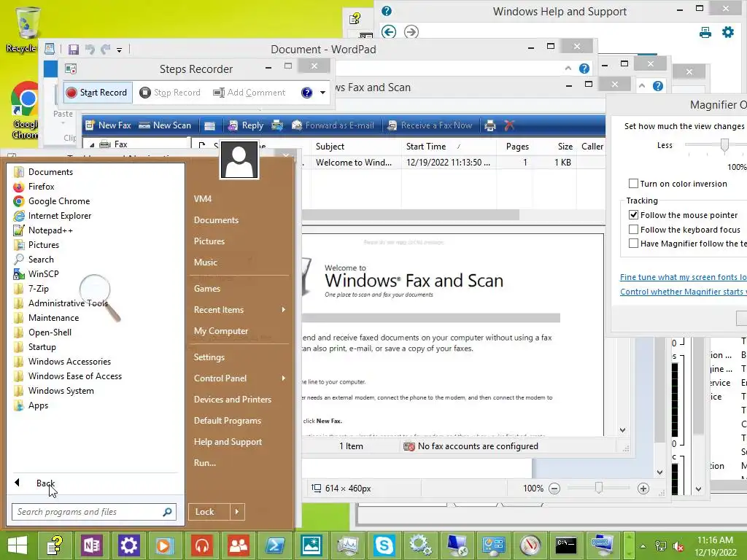Uncheck Follow the mouse pointer

click(633, 215)
